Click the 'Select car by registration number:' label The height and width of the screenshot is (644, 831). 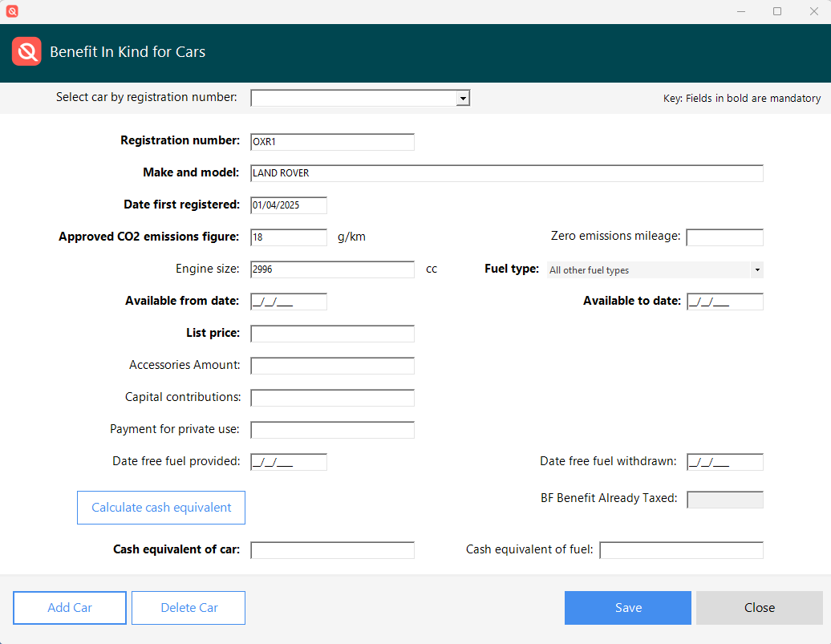(x=146, y=97)
